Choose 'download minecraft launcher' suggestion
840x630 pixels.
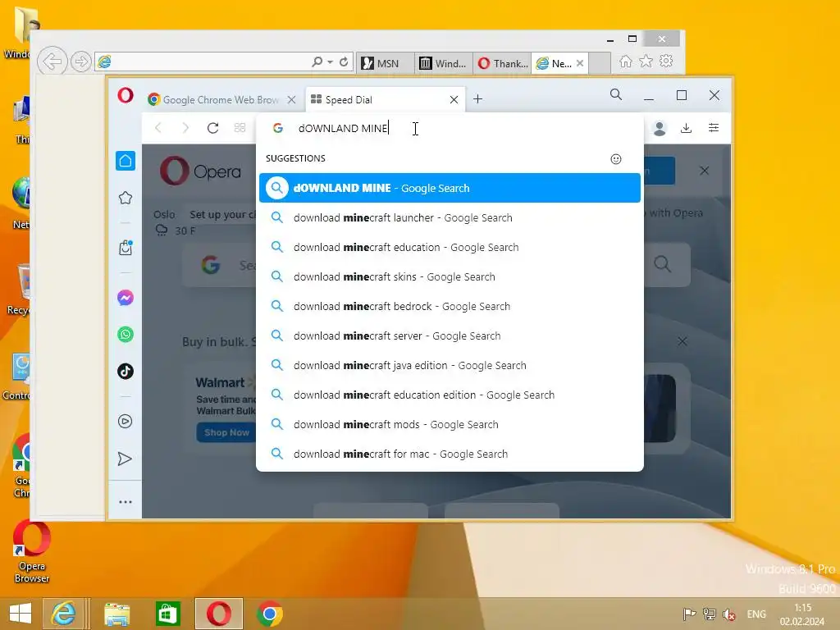[x=450, y=217]
